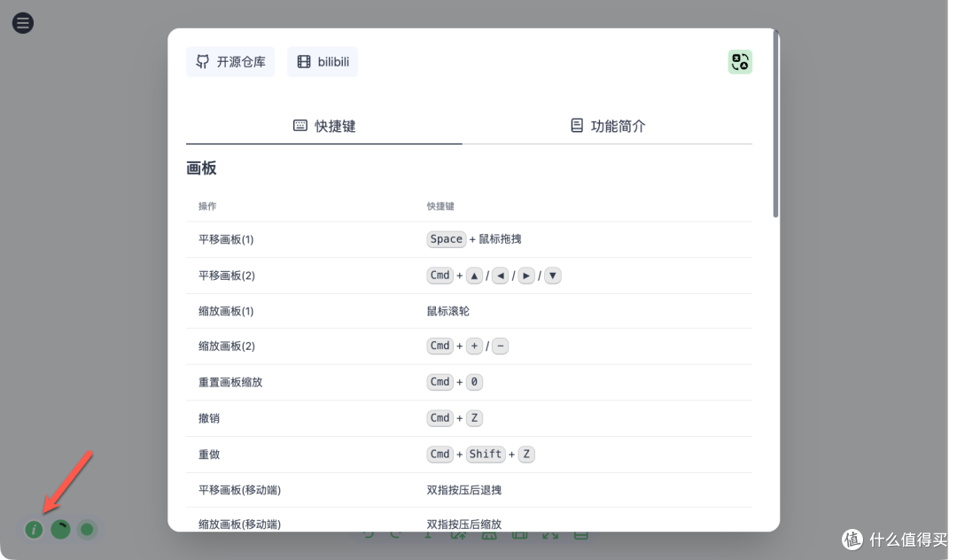
Task: Click the Cmd key in 平移画板(2) row
Action: tap(440, 275)
